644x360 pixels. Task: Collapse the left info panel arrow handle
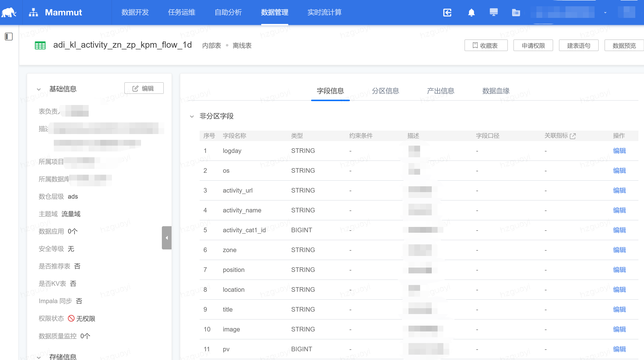(166, 238)
